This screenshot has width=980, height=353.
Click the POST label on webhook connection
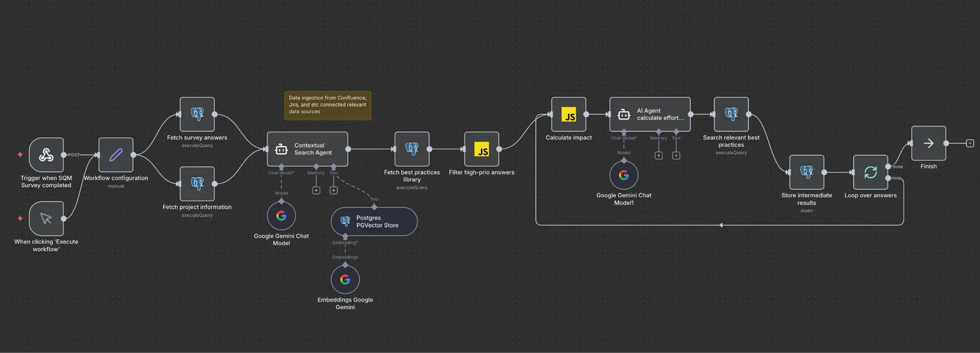(x=73, y=155)
